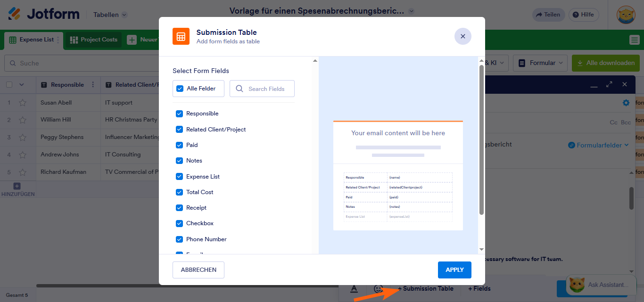Viewport: 644px width, 302px height.
Task: Open your profile avatar menu
Action: [x=626, y=14]
